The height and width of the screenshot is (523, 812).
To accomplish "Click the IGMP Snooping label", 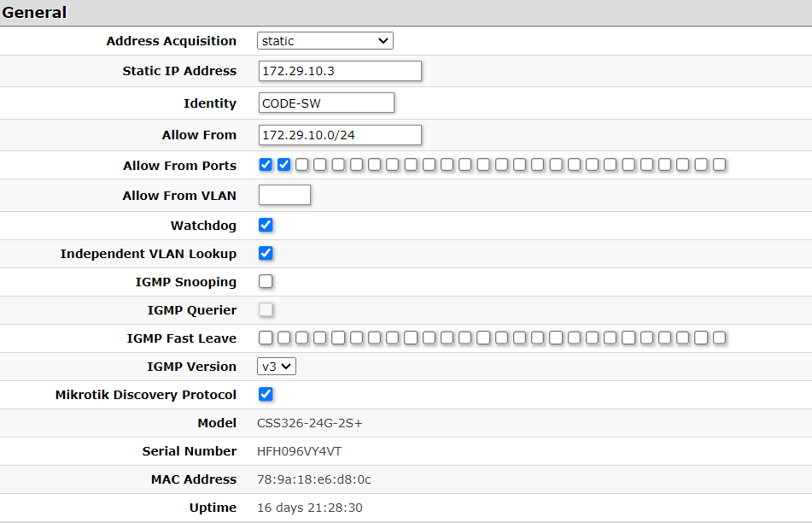I will tap(186, 282).
